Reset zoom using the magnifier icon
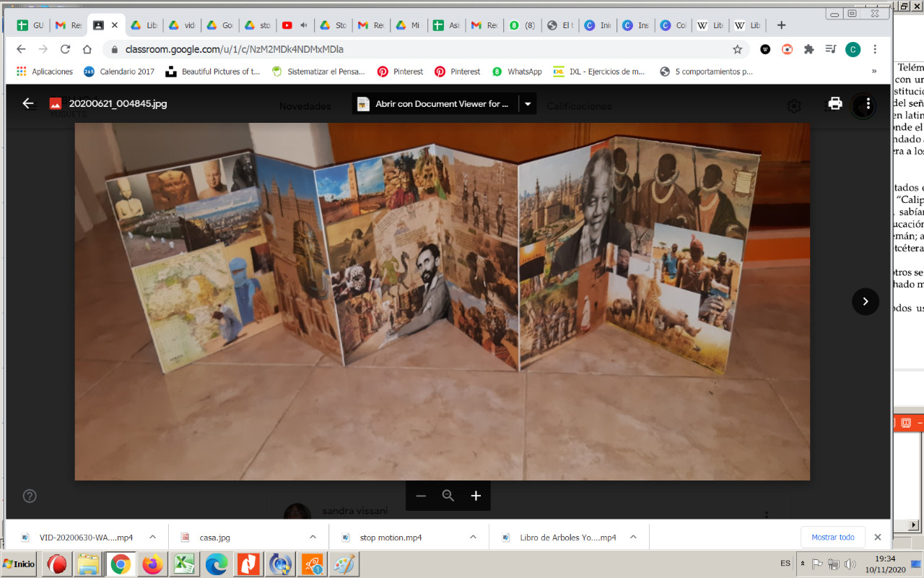 click(448, 496)
